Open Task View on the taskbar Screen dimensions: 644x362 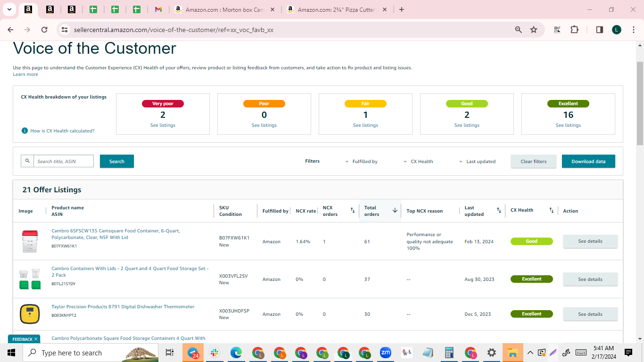pyautogui.click(x=170, y=353)
